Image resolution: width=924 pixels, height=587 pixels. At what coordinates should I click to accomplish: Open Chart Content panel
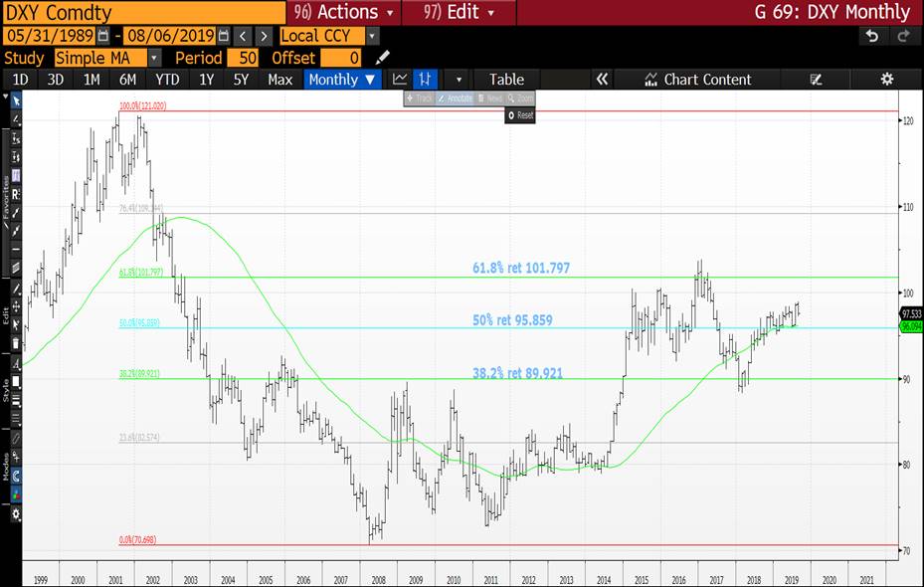point(697,79)
